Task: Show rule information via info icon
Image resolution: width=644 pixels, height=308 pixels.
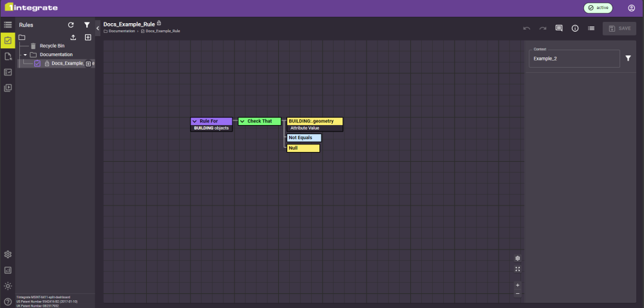Action: [x=575, y=28]
